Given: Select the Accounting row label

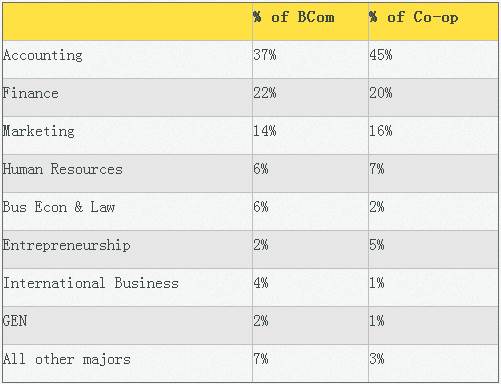Looking at the screenshot, I should (42, 55).
